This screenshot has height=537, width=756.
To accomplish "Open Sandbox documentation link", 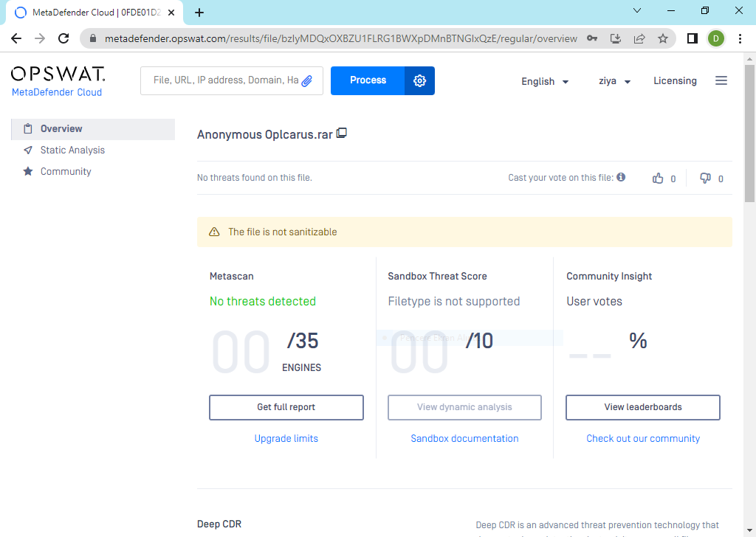I will 465,439.
